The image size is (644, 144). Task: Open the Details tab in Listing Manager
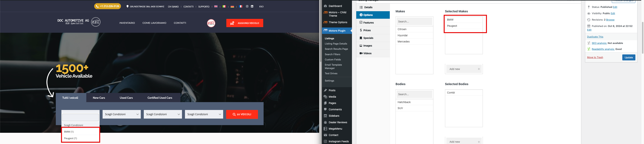(x=373, y=7)
